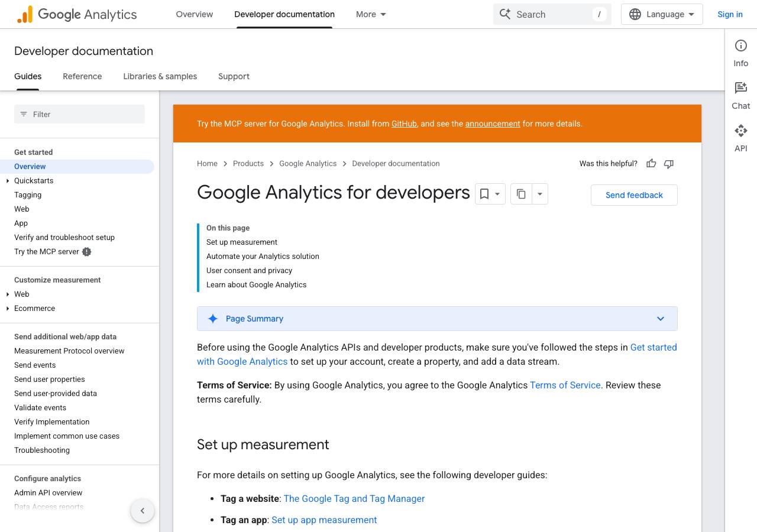Screen dimensions: 757x532
Task: Open the Language dropdown
Action: [x=662, y=14]
